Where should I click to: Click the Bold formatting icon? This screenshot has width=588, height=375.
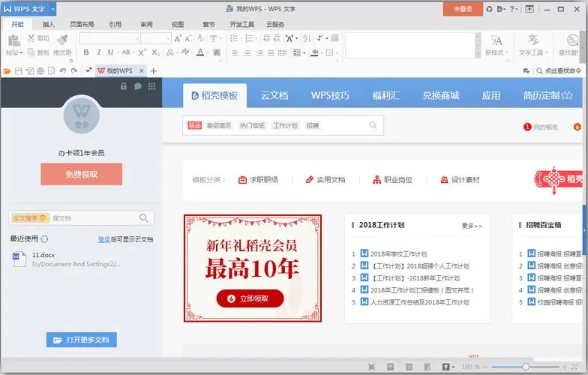click(87, 52)
